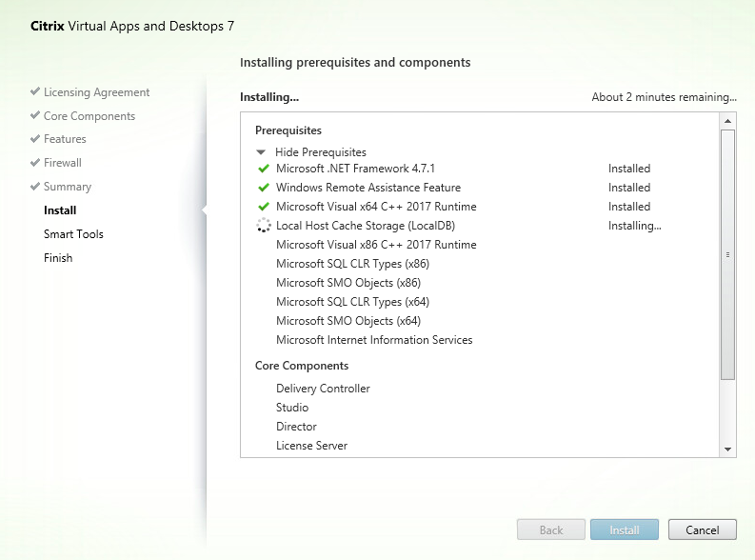Click green checkmark beside Microsoft .NET Framework 4.7.1
Screen dimensions: 755x560
click(264, 169)
